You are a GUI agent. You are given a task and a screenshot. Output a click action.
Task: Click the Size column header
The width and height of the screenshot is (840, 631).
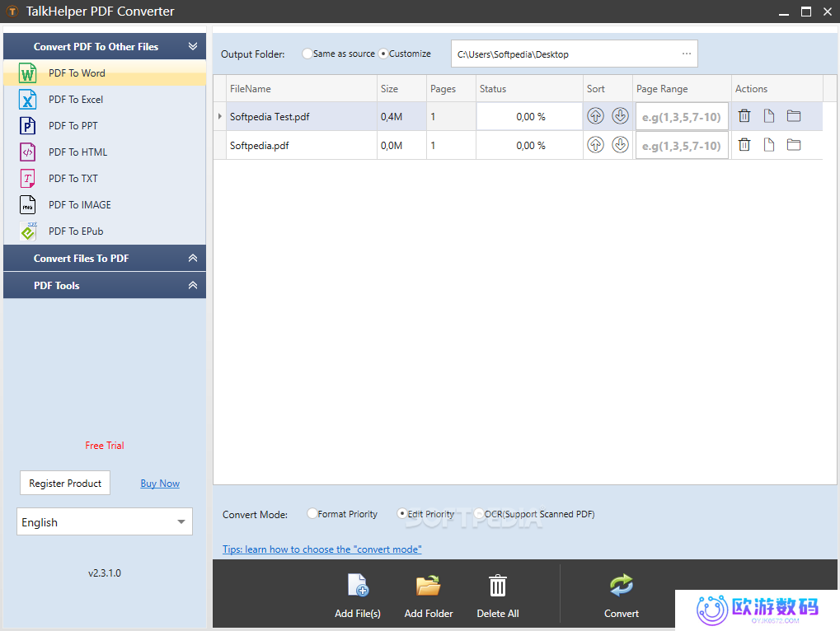pos(401,89)
